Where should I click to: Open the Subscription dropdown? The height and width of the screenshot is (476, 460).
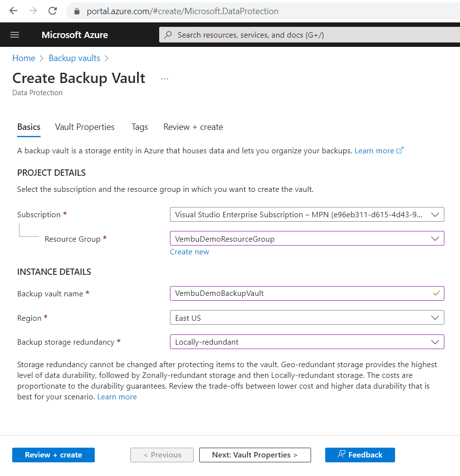coord(307,214)
